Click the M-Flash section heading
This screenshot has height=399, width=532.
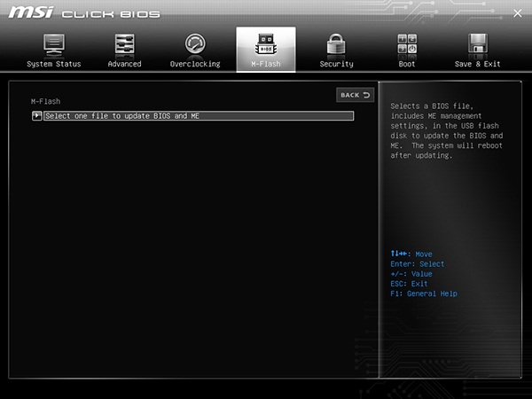point(45,101)
